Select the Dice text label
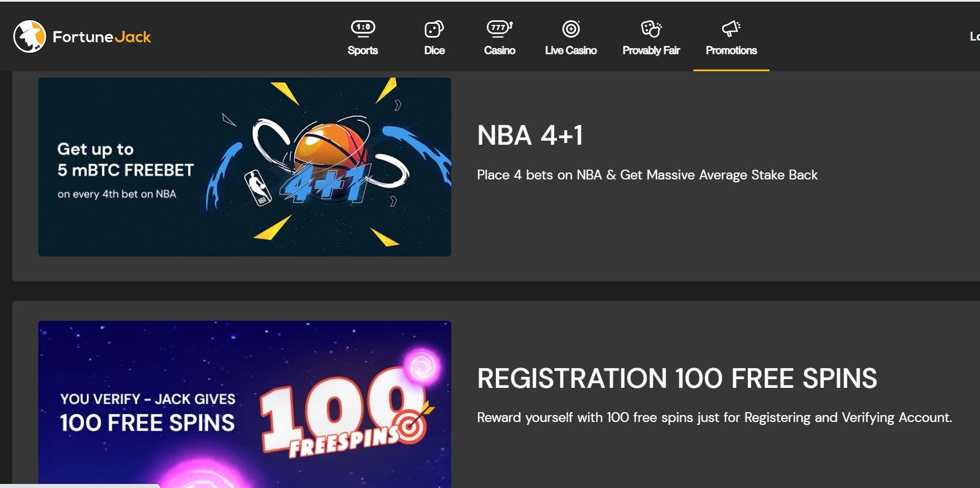Image resolution: width=980 pixels, height=488 pixels. tap(434, 51)
